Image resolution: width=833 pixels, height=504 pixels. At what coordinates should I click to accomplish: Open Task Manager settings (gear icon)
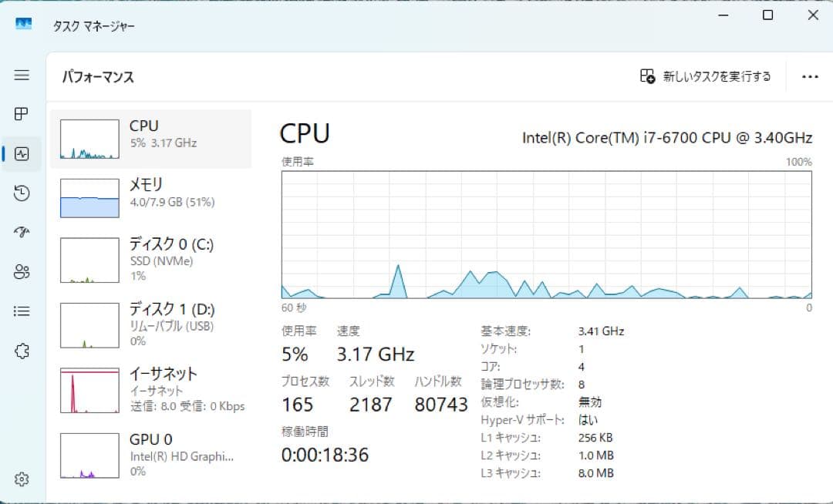click(x=22, y=479)
